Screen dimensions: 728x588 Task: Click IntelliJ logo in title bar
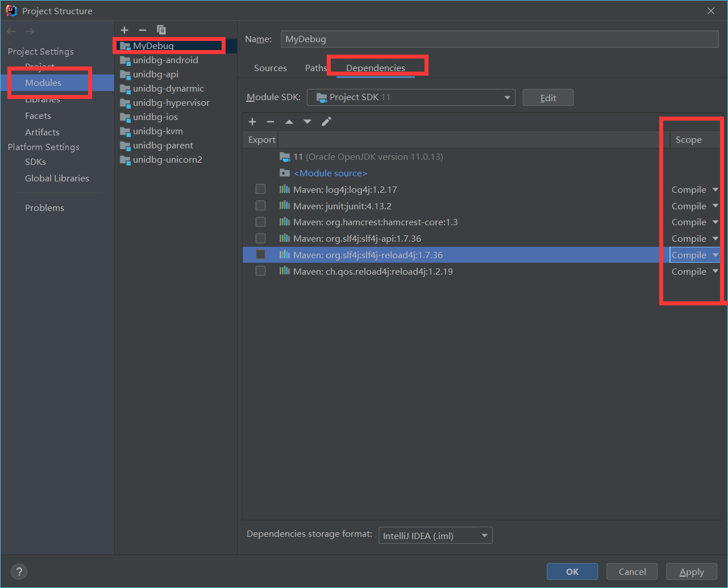point(11,11)
